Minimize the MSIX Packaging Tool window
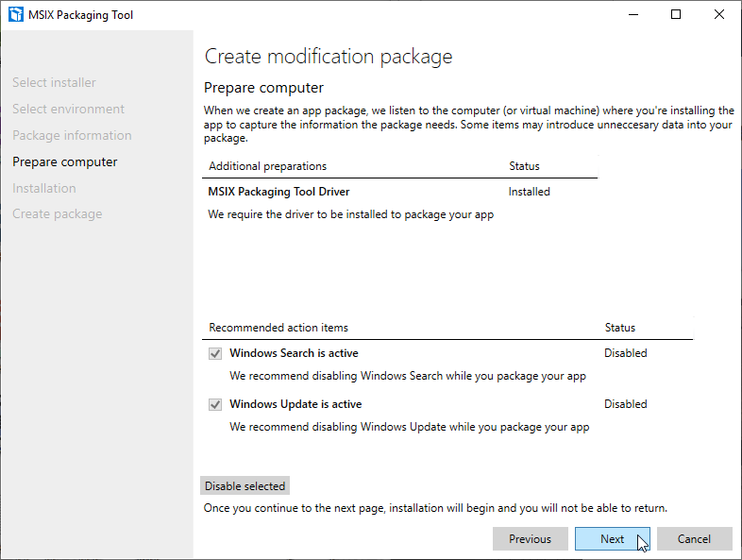The width and height of the screenshot is (742, 560). [632, 15]
